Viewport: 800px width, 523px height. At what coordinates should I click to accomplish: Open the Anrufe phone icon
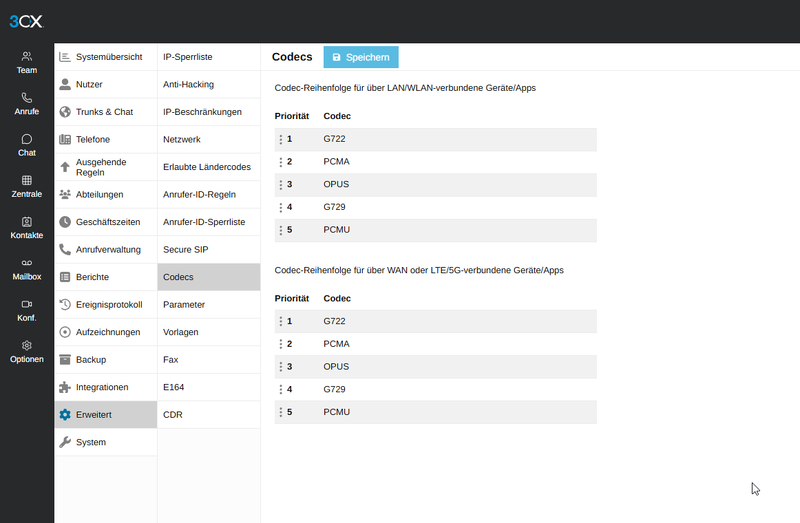point(27,97)
